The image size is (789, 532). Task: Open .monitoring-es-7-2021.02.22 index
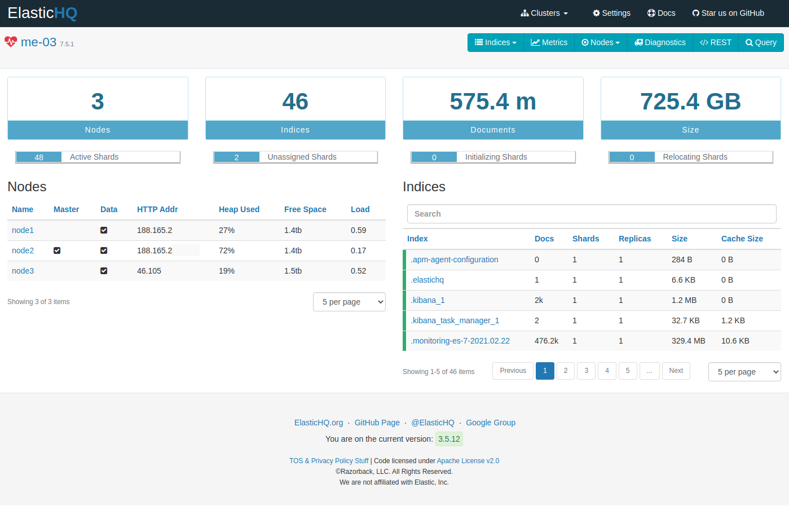click(x=460, y=341)
